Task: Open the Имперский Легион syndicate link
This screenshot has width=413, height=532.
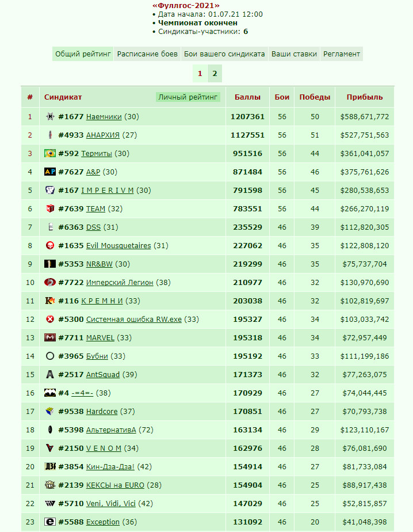Action: [120, 282]
